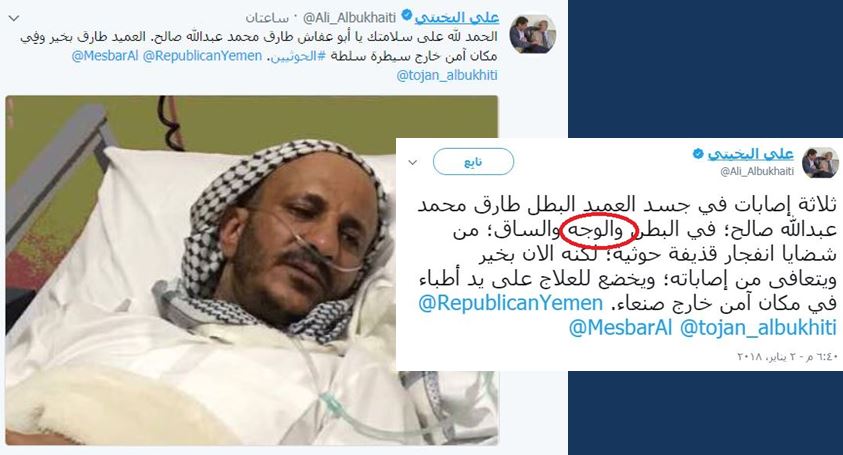The height and width of the screenshot is (455, 843).
Task: Open @MesbarAl mention in second tweet
Action: point(620,327)
